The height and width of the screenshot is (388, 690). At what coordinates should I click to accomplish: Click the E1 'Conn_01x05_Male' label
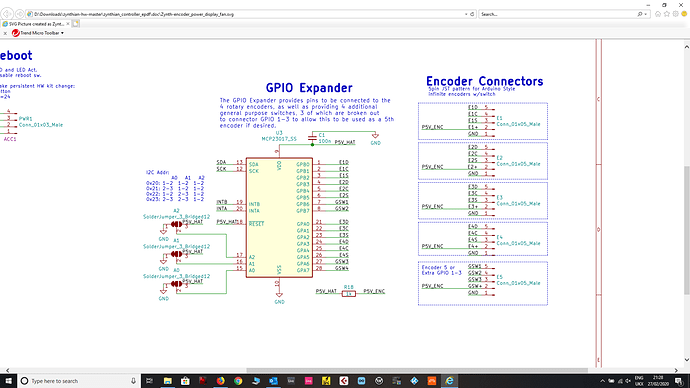(518, 124)
